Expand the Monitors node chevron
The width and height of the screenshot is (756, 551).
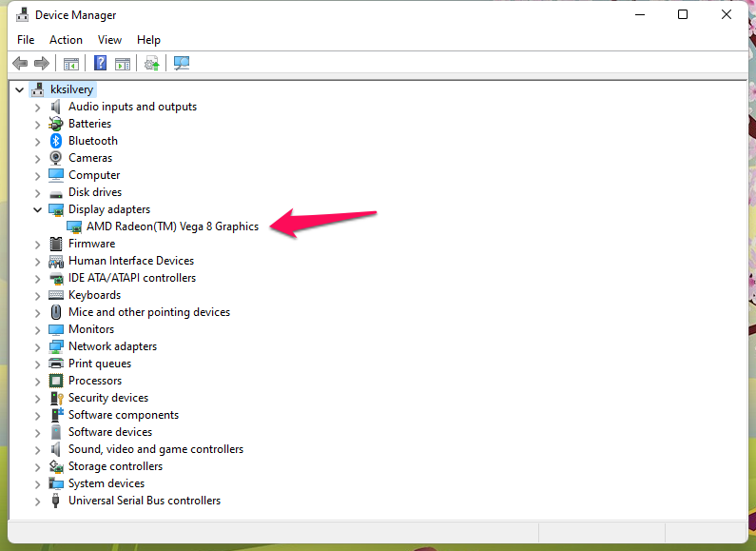tap(38, 330)
